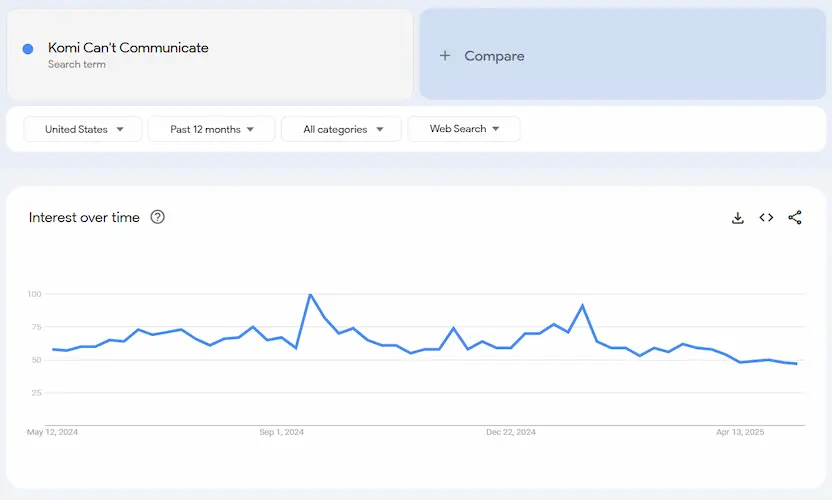
Task: Click the share icon on chart
Action: [x=795, y=218]
